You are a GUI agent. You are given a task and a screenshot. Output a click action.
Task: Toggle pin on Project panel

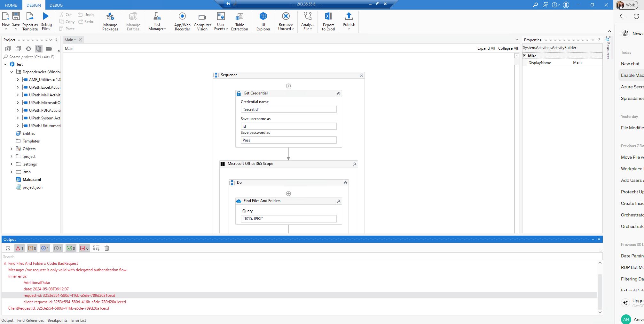click(x=57, y=40)
